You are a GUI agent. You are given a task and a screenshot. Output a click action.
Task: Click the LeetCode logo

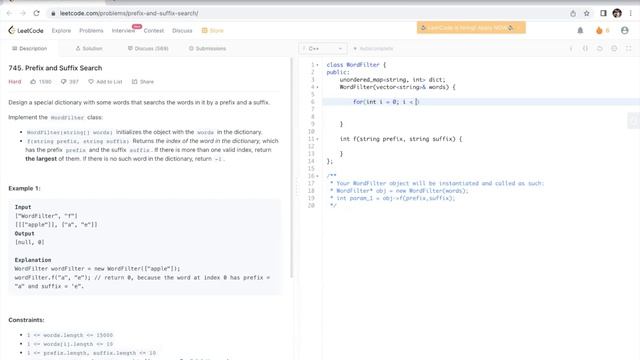pos(26,31)
